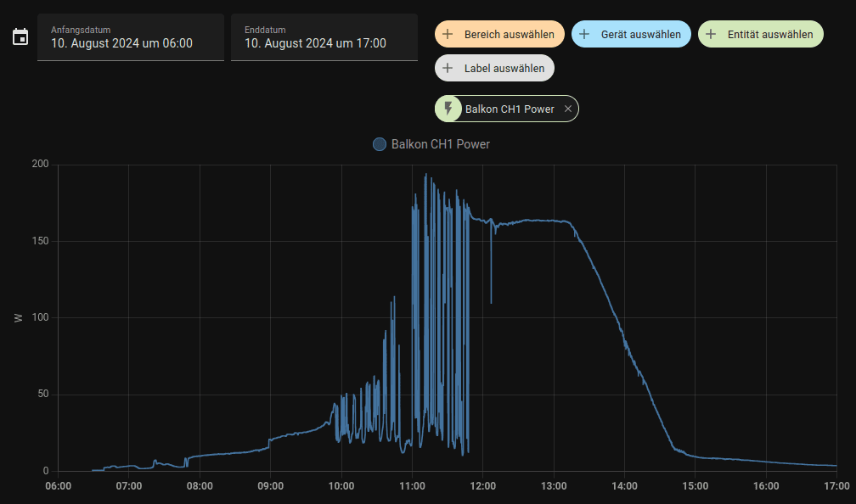This screenshot has width=856, height=504.
Task: Click the 17:00 x-axis time label
Action: [x=836, y=486]
